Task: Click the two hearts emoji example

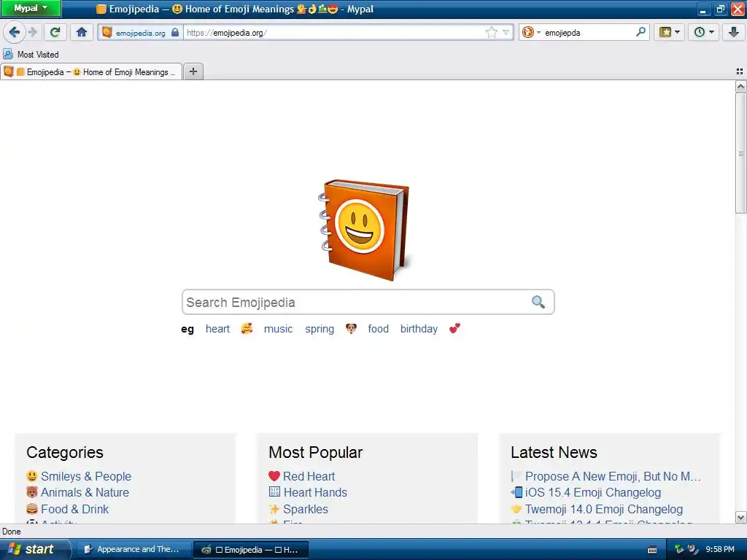Action: pos(455,329)
